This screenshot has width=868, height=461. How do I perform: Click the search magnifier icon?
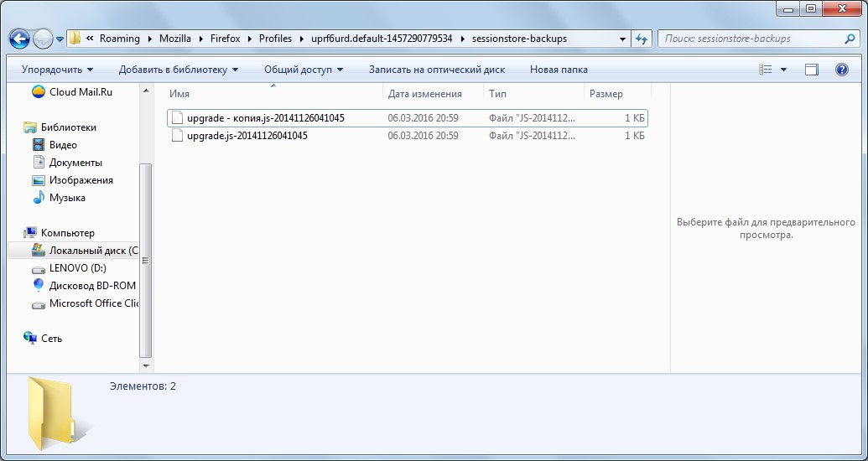pos(850,39)
